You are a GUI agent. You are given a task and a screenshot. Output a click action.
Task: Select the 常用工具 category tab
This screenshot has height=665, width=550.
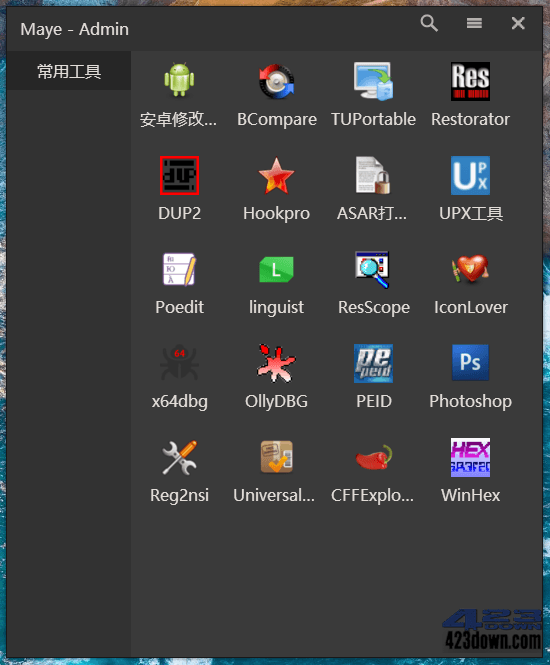[69, 71]
